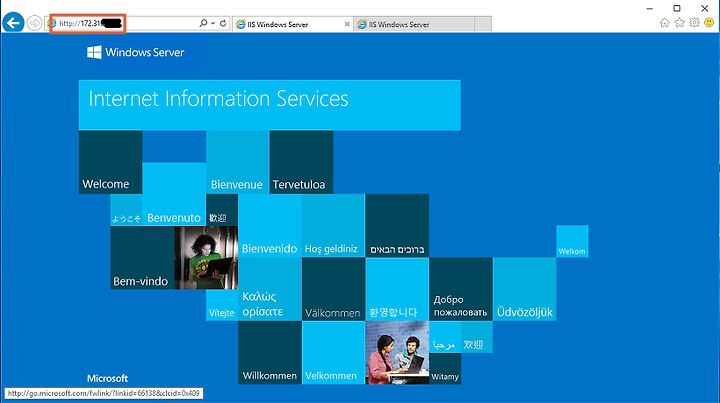Click the Bienvenido tile
Screen dimensions: 720x403
tap(270, 225)
